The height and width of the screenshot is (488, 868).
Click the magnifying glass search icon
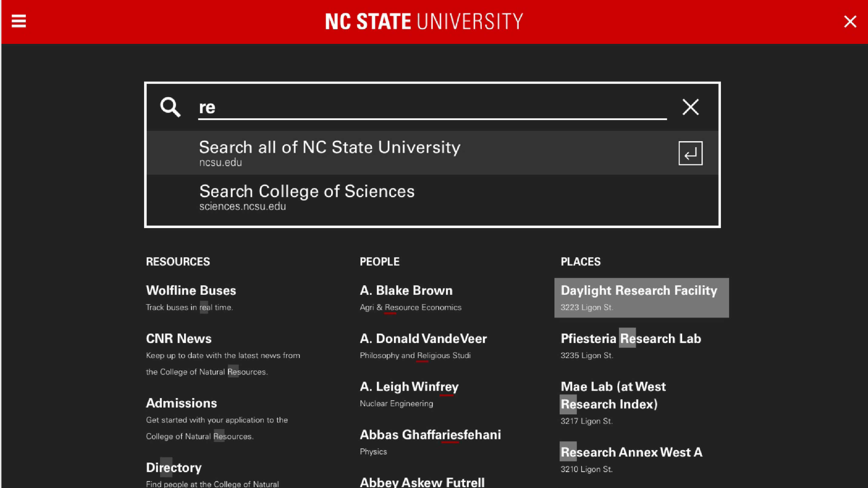[x=170, y=107]
